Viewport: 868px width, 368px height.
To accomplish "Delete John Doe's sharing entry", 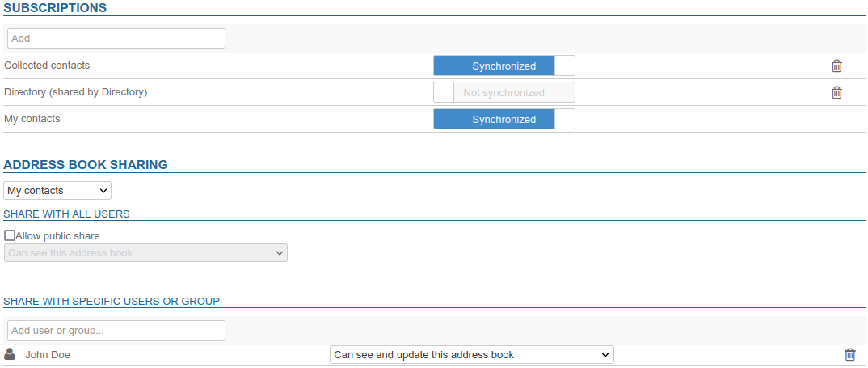I will (849, 355).
